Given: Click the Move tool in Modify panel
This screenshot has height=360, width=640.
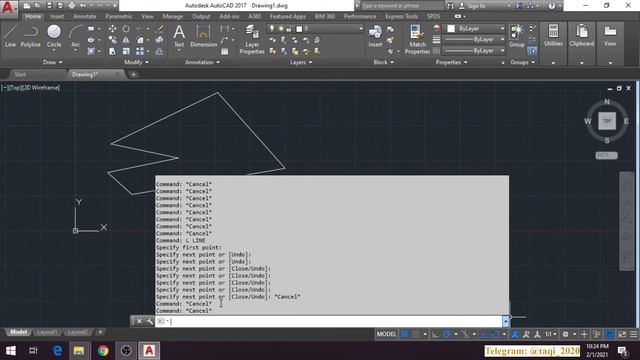Looking at the screenshot, I should tap(112, 29).
